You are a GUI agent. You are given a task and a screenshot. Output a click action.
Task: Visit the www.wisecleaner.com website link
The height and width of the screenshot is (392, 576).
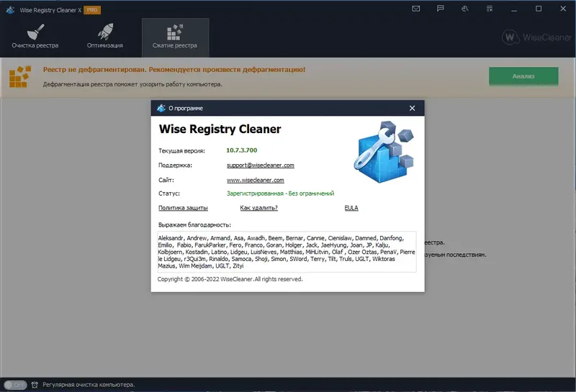pos(256,181)
